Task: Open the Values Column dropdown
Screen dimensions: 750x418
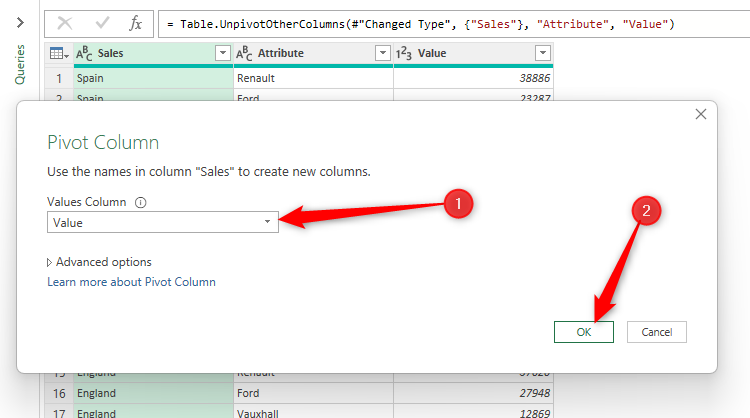Action: [163, 222]
